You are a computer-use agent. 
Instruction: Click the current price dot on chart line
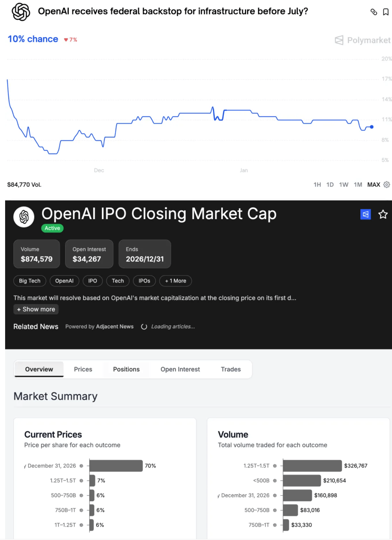[372, 127]
